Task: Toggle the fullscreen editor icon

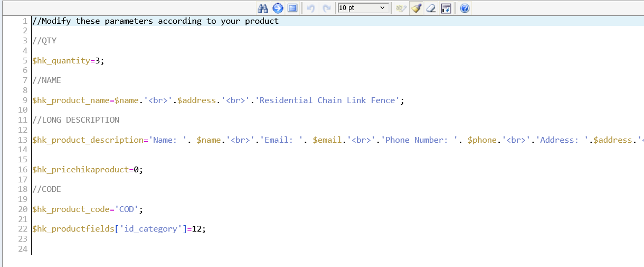Action: [293, 8]
